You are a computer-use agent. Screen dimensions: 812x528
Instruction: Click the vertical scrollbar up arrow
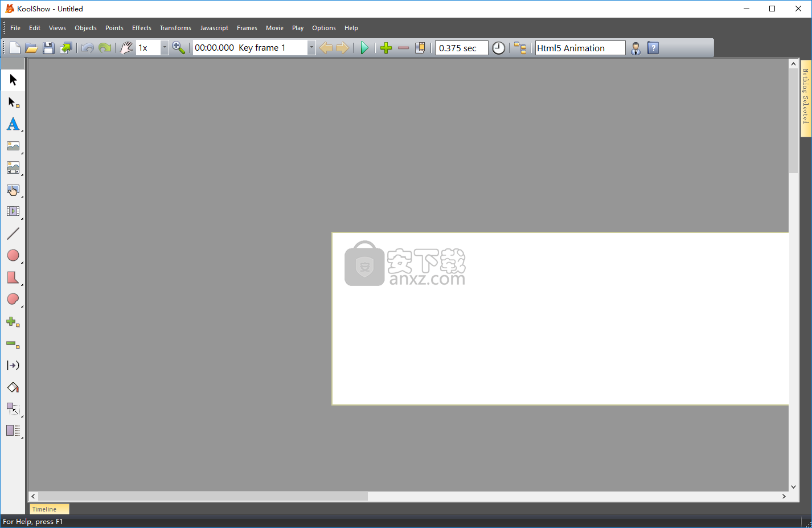click(793, 64)
